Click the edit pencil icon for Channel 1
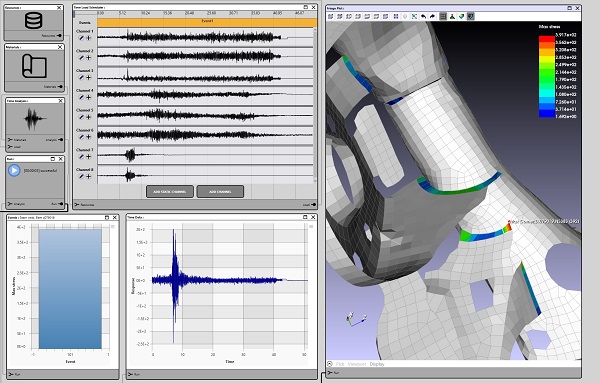 coord(82,38)
